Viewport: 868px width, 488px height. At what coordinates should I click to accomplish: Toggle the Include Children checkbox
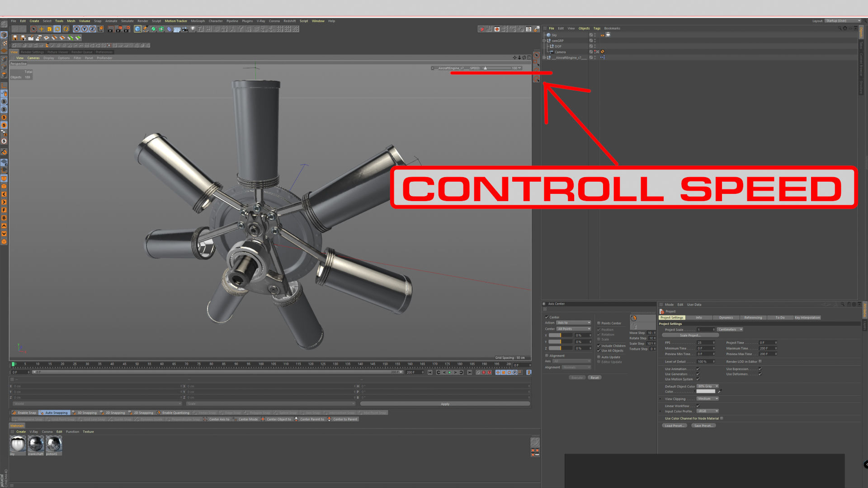[599, 346]
